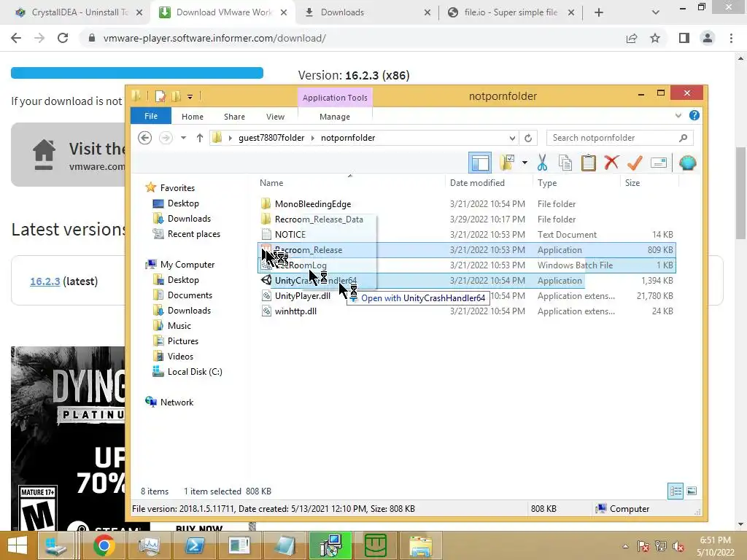Image resolution: width=747 pixels, height=560 pixels.
Task: Open the Windows Start button
Action: pos(18,545)
